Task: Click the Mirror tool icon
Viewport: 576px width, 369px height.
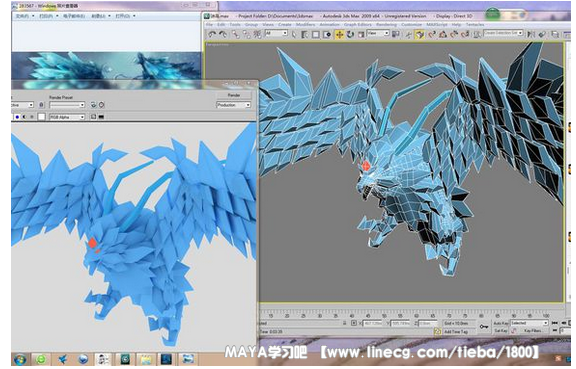Action: (x=531, y=35)
